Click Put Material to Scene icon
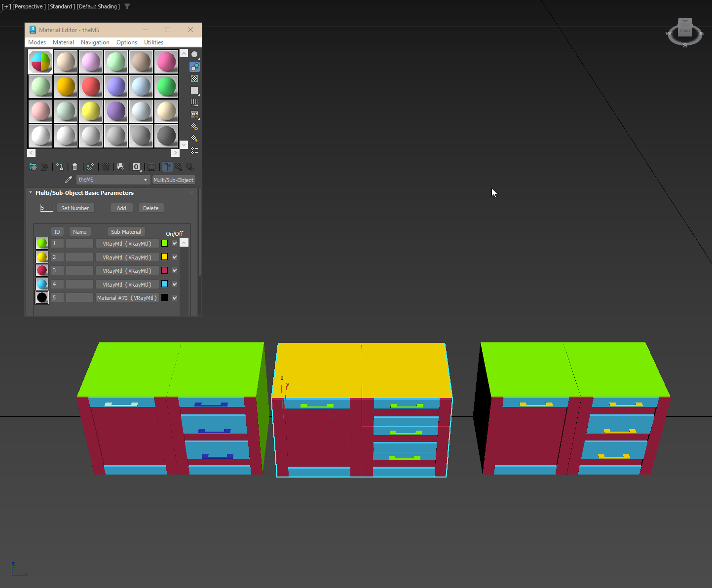The image size is (712, 588). pyautogui.click(x=44, y=167)
